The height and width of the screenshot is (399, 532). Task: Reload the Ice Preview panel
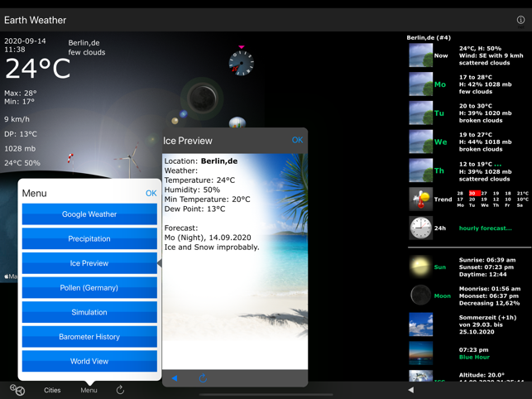pos(203,378)
